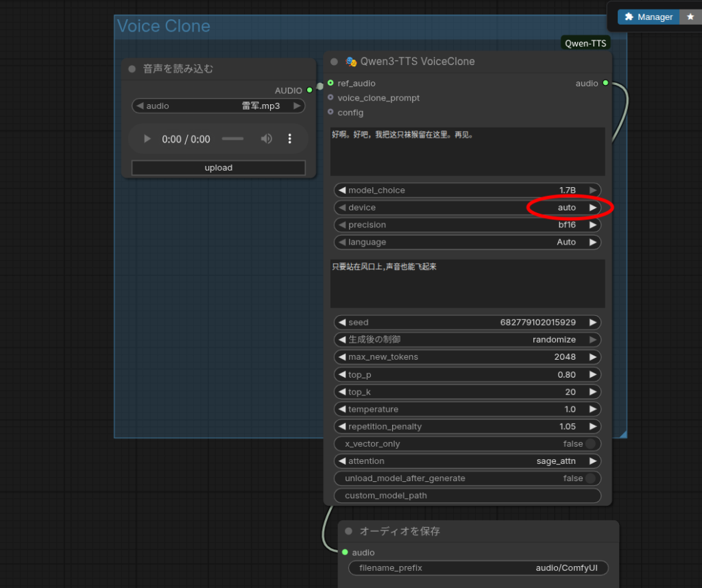Click right arrow on device selector
The height and width of the screenshot is (588, 702).
pos(593,208)
